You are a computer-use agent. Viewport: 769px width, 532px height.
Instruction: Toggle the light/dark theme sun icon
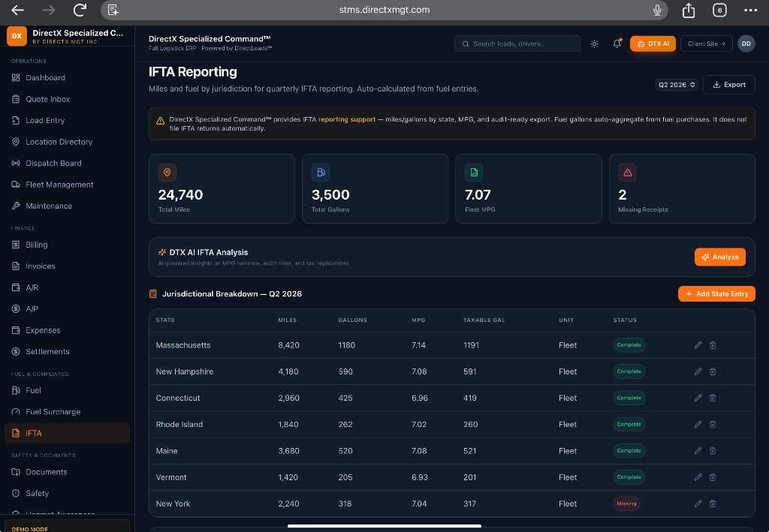click(595, 44)
